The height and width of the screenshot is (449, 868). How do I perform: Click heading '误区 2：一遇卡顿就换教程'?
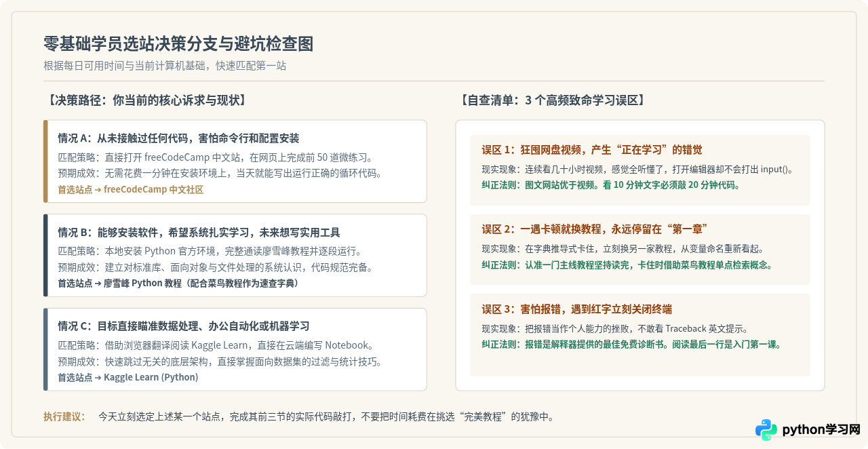pos(595,229)
